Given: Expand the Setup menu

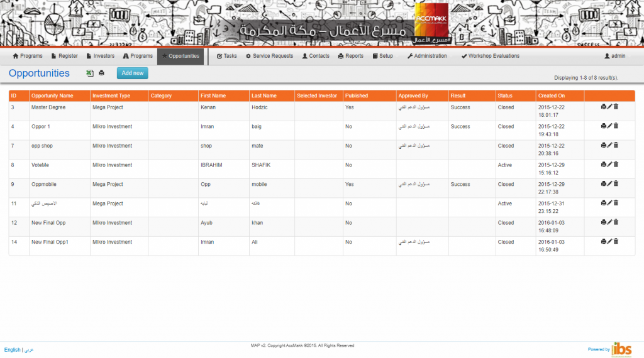Looking at the screenshot, I should click(x=382, y=56).
